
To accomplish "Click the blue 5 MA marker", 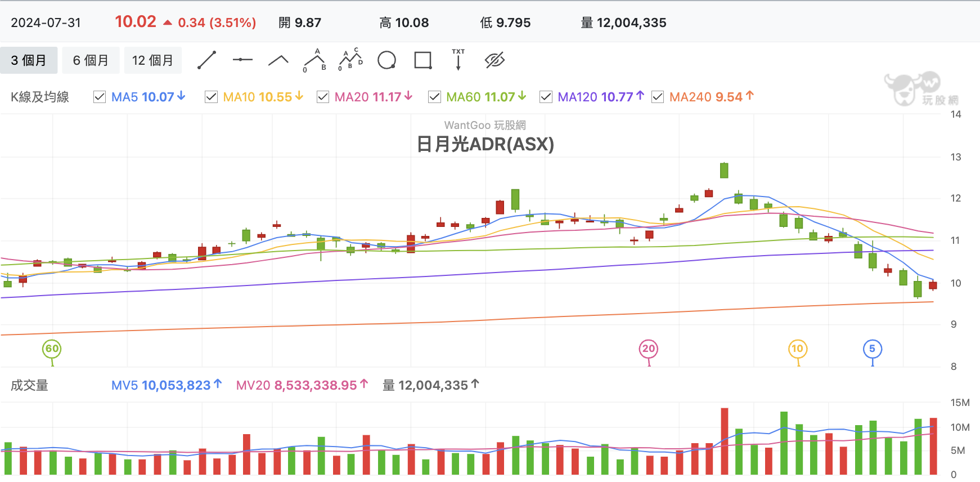I will (x=873, y=349).
